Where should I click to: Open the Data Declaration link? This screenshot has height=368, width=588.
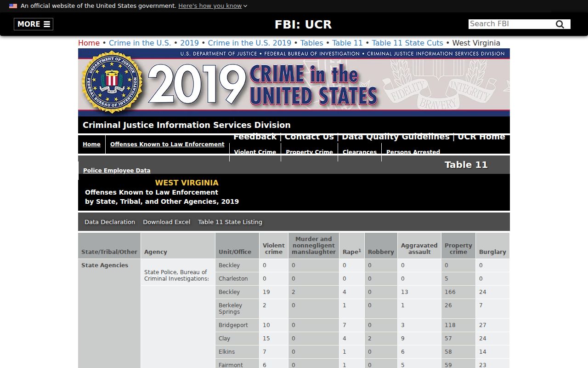110,222
